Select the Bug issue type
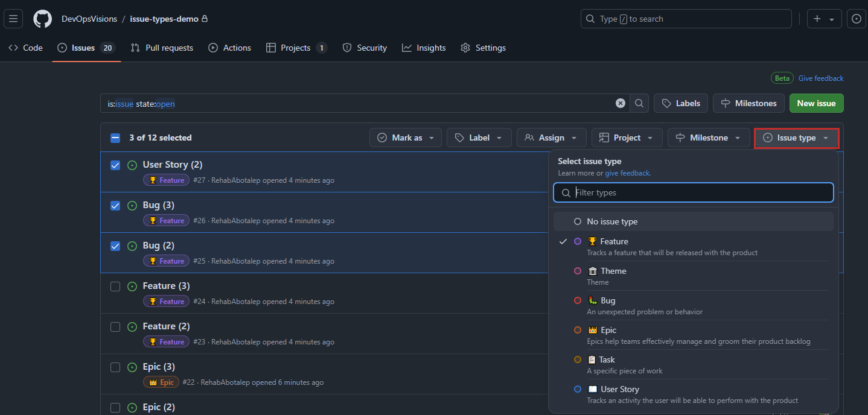868x415 pixels. [694, 306]
